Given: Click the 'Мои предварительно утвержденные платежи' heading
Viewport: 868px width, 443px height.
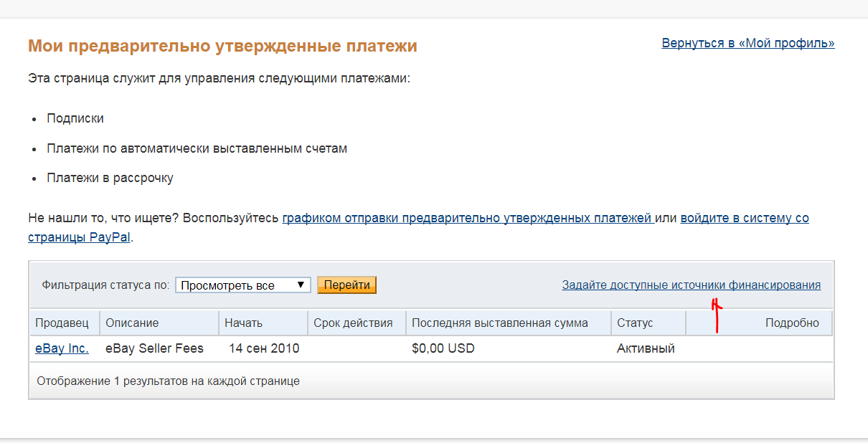Looking at the screenshot, I should tap(222, 47).
